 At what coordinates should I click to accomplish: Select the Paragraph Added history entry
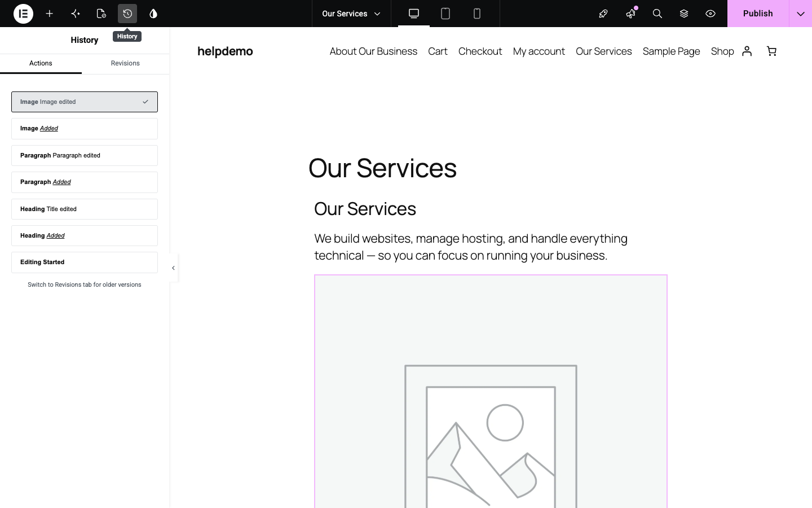85,182
